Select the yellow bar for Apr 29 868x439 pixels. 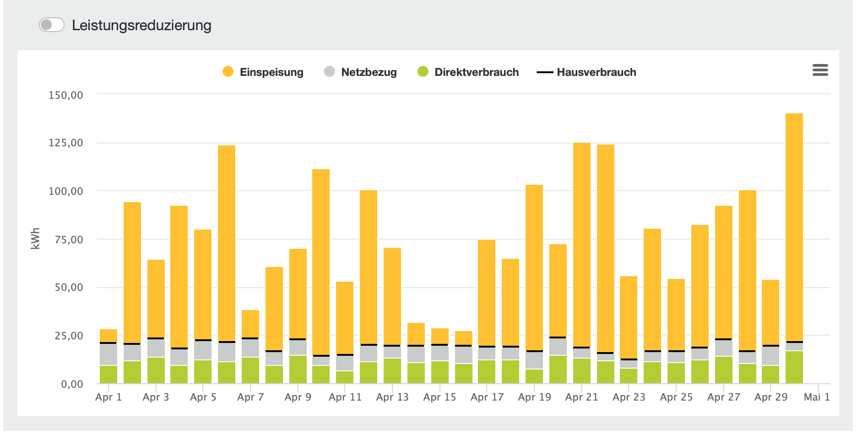(x=770, y=312)
